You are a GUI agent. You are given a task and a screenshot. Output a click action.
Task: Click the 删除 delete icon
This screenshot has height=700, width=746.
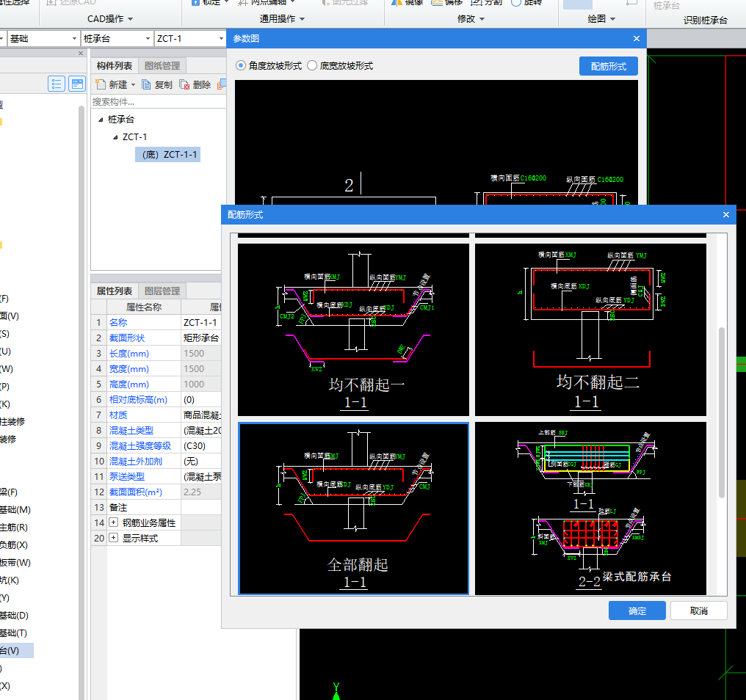184,84
